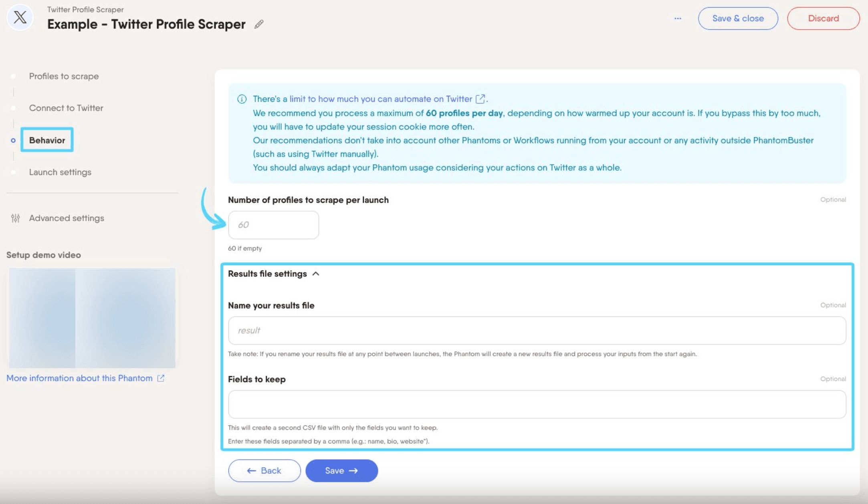Click the 'Setup demo video' heading
Image resolution: width=868 pixels, height=504 pixels.
44,255
